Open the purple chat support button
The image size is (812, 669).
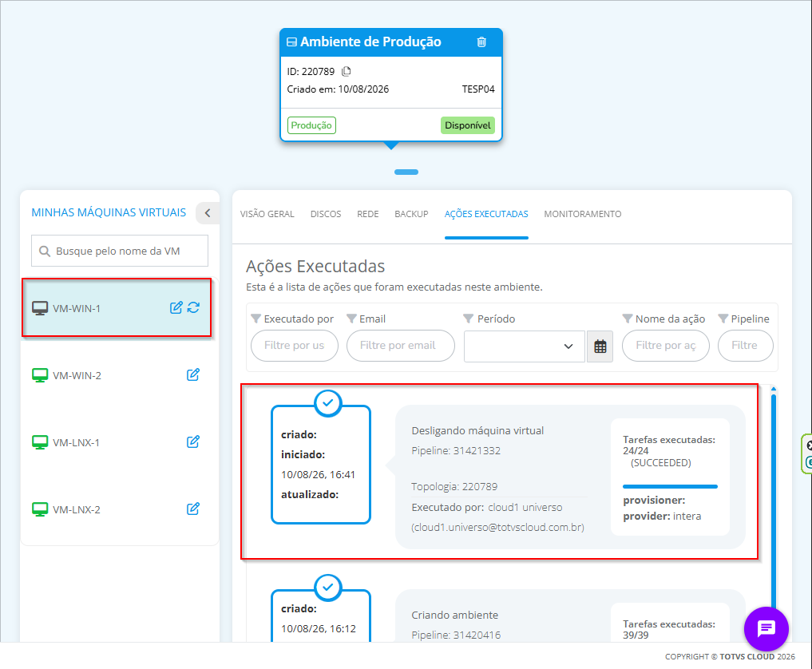pyautogui.click(x=766, y=628)
